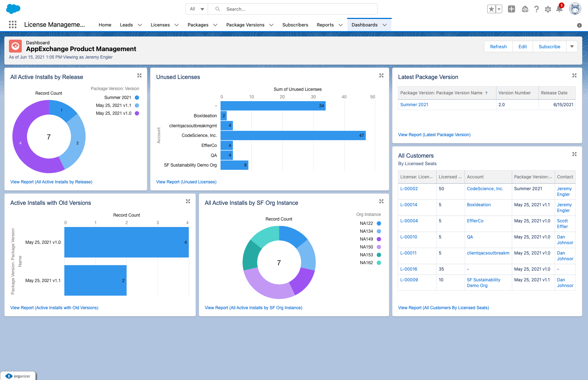
Task: Open the Package Versions tab dropdown chevron
Action: coord(271,25)
